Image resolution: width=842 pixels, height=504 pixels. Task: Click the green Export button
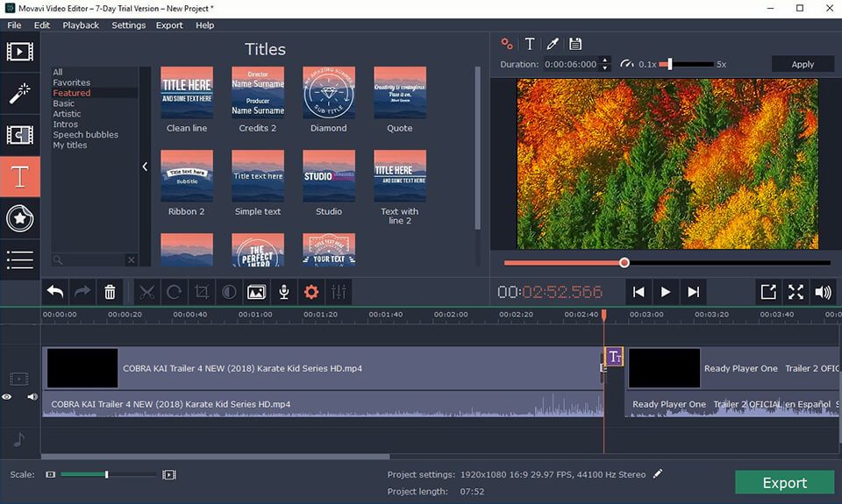point(784,483)
